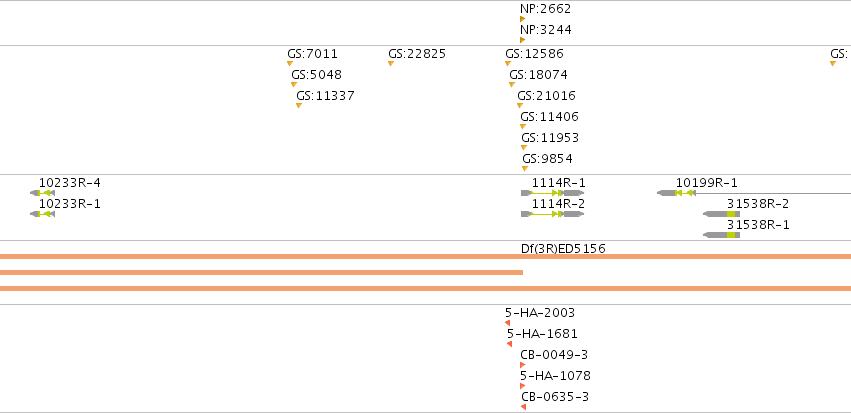The width and height of the screenshot is (851, 413).
Task: Click the triangle marker under GS:22825
Action: point(391,63)
